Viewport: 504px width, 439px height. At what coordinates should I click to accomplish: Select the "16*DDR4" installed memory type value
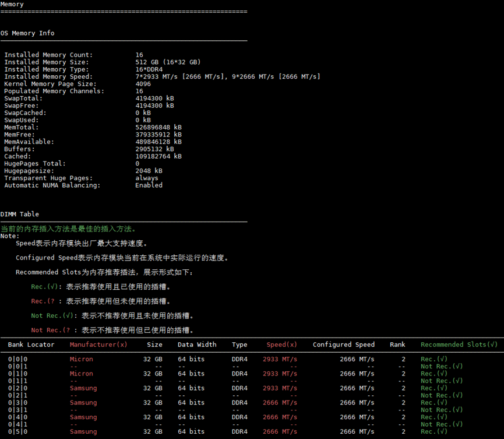coord(149,69)
